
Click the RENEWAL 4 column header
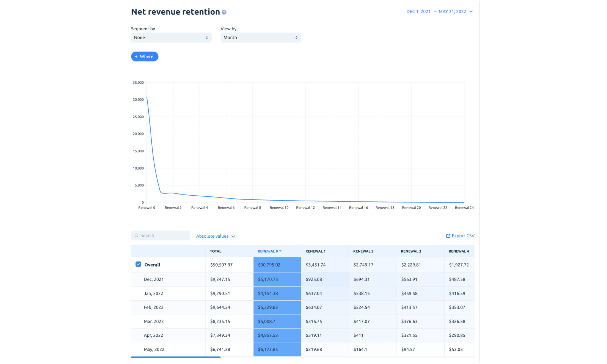click(459, 251)
